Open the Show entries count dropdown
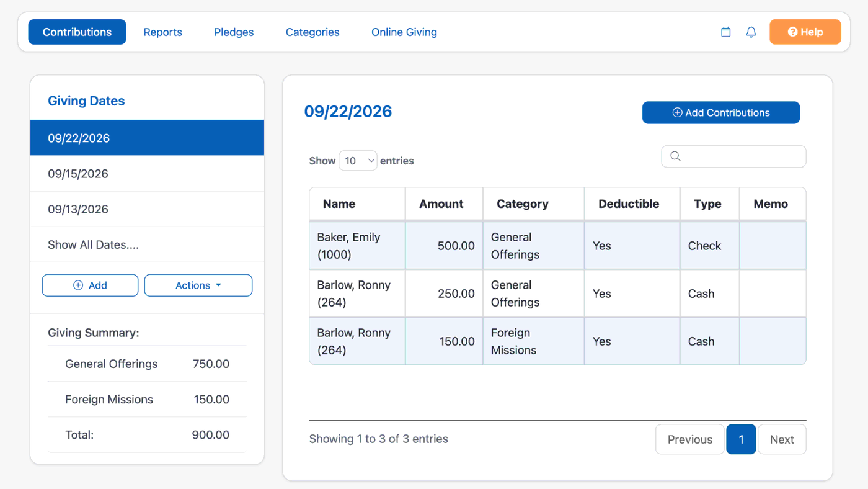The width and height of the screenshot is (868, 489). click(x=358, y=161)
